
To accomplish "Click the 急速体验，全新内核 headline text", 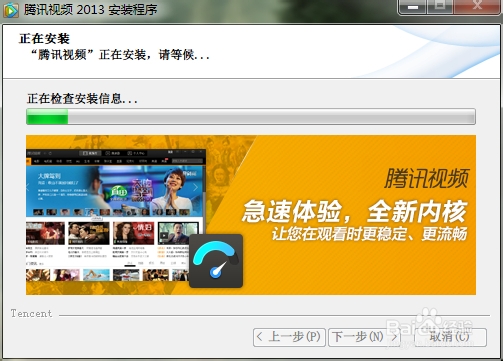I will tap(354, 212).
